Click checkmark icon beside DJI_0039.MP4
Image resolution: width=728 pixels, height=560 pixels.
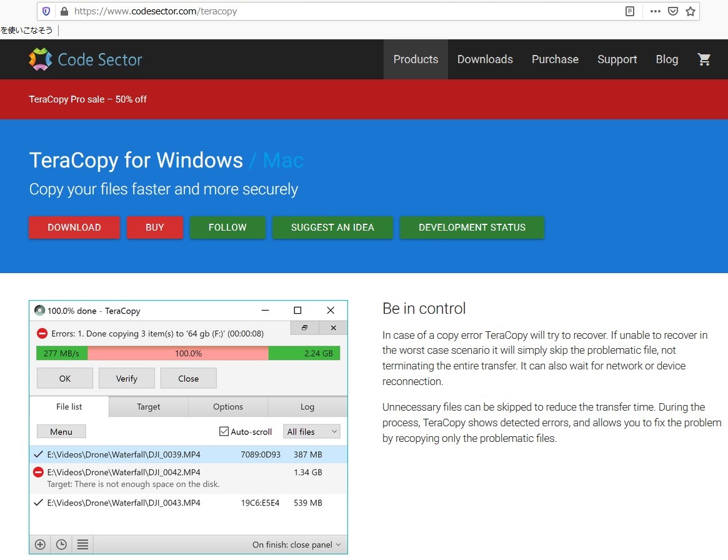[39, 454]
